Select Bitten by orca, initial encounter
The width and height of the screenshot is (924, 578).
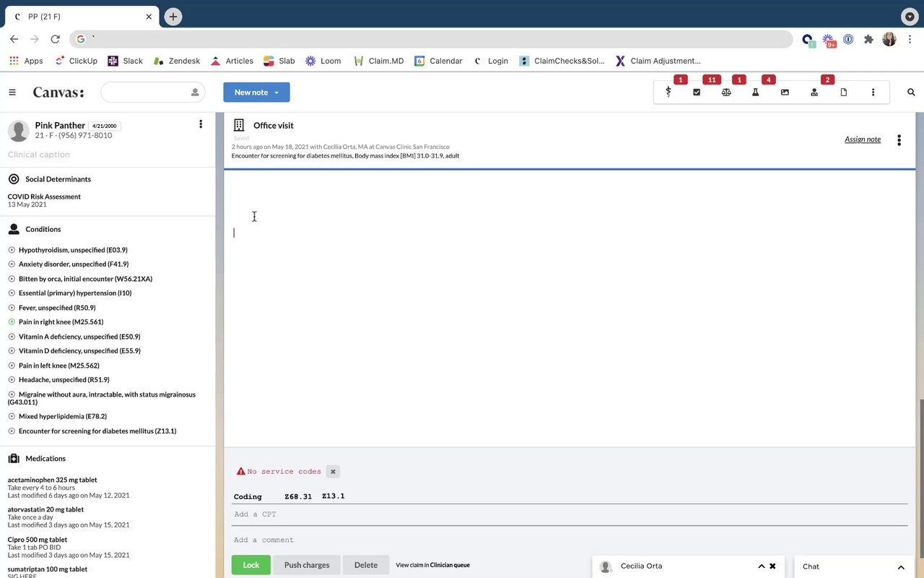point(85,279)
